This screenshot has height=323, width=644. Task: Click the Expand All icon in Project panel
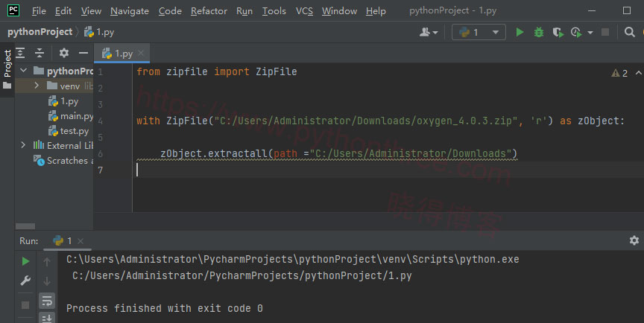tap(21, 53)
